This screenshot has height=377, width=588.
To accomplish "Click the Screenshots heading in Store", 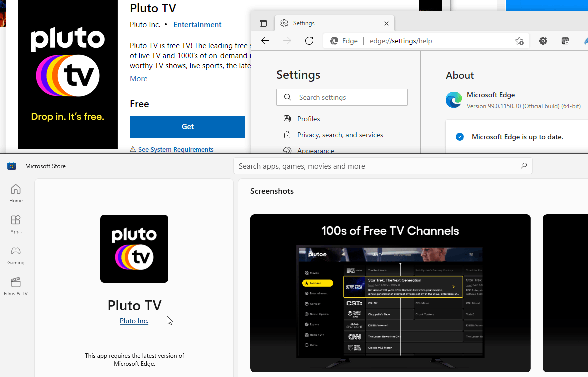I will click(x=272, y=191).
